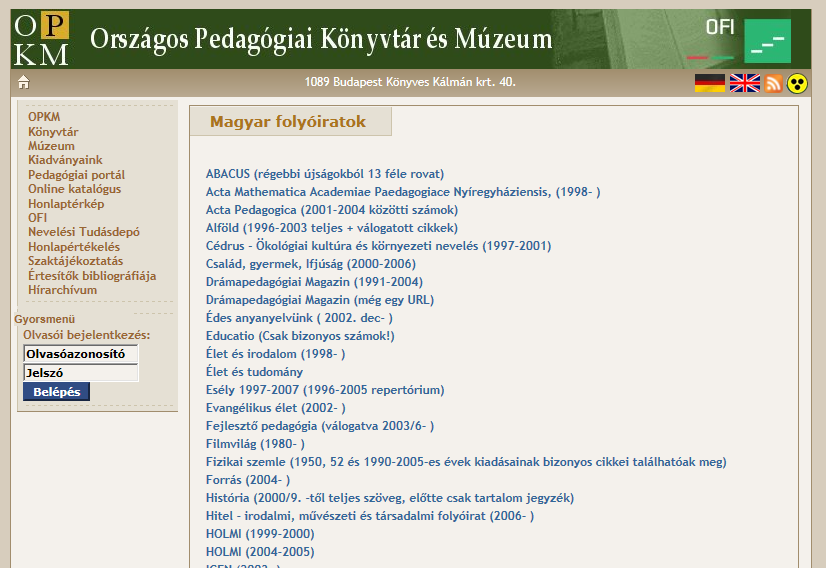The width and height of the screenshot is (826, 568).
Task: Open the Online katalógus menu item
Action: coord(74,189)
